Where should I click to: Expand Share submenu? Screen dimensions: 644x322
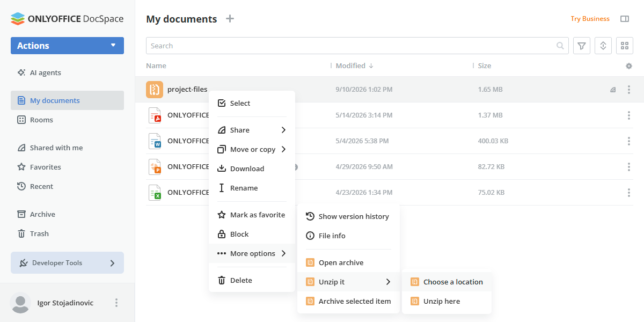252,130
